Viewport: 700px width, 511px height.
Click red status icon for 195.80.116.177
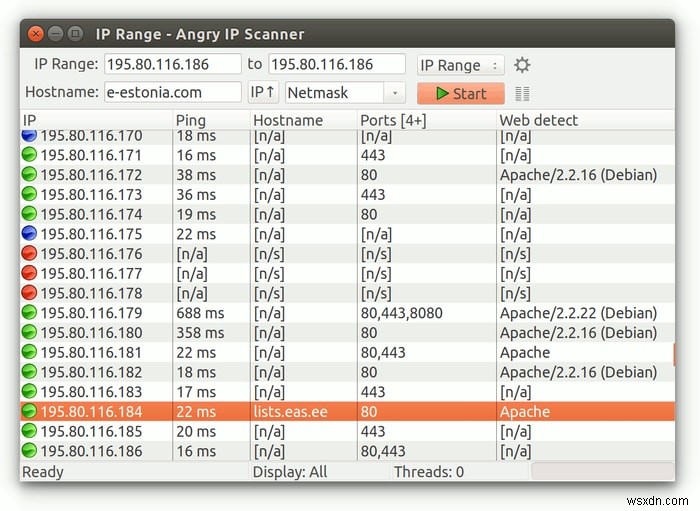[x=29, y=273]
